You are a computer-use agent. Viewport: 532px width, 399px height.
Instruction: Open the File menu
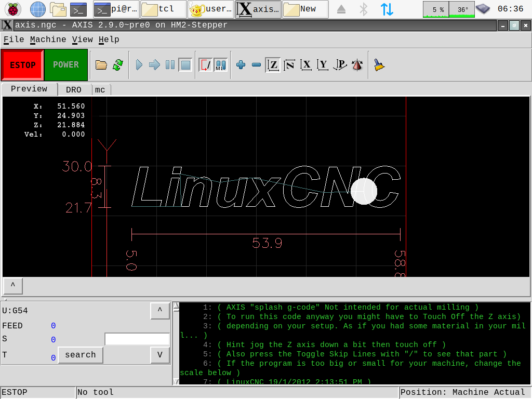coord(14,39)
